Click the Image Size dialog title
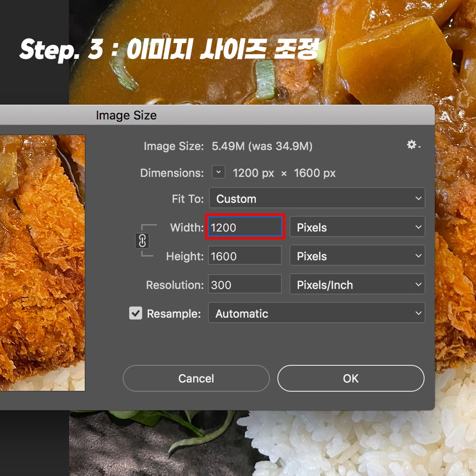The width and height of the screenshot is (476, 476). tap(126, 115)
